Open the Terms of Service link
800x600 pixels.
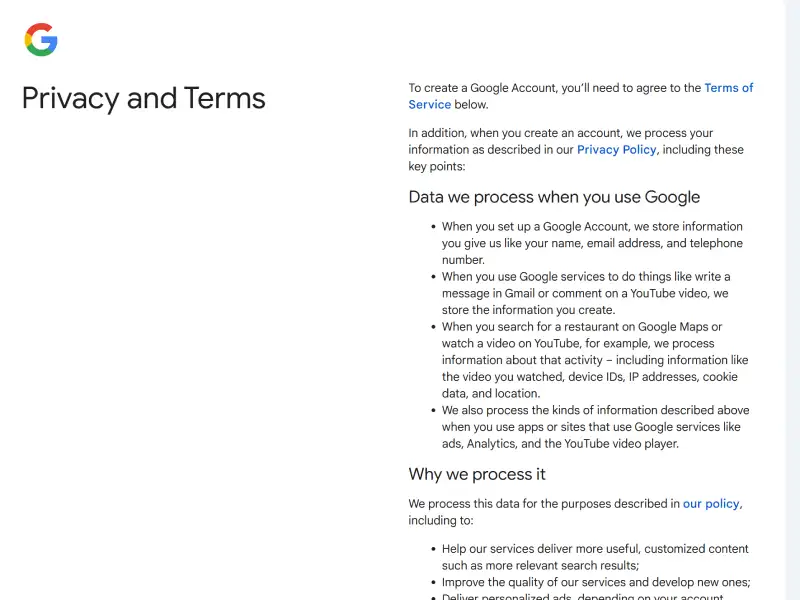click(x=728, y=88)
